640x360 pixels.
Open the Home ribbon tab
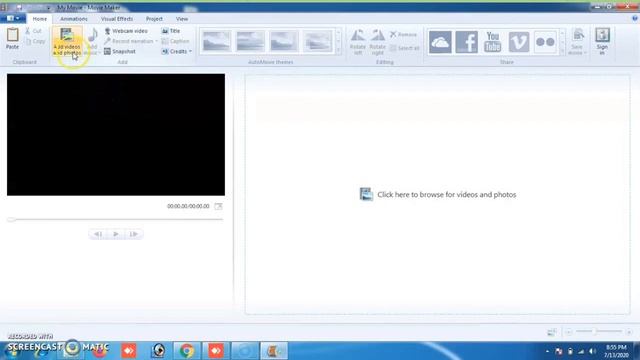click(40, 19)
